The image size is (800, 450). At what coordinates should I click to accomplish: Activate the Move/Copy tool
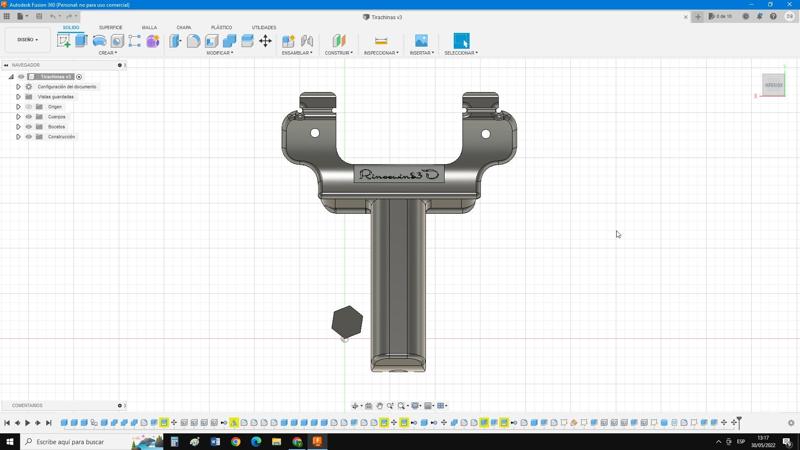tap(265, 41)
